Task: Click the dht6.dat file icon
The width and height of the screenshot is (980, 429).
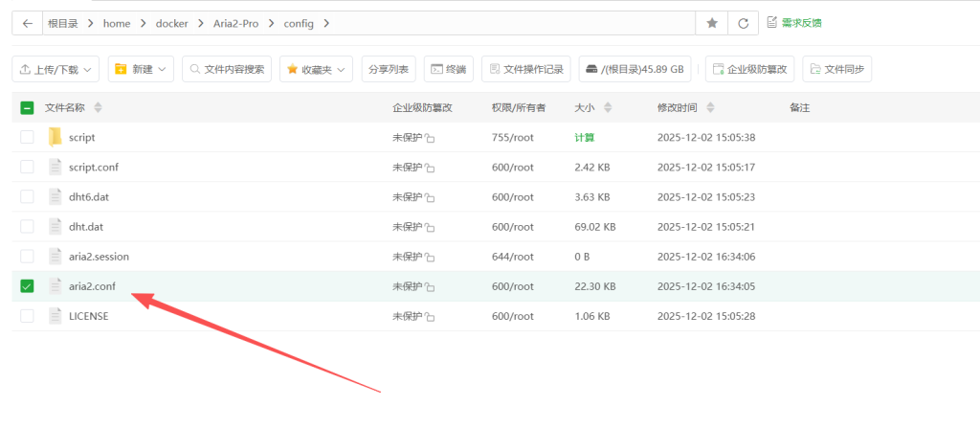Action: [55, 197]
